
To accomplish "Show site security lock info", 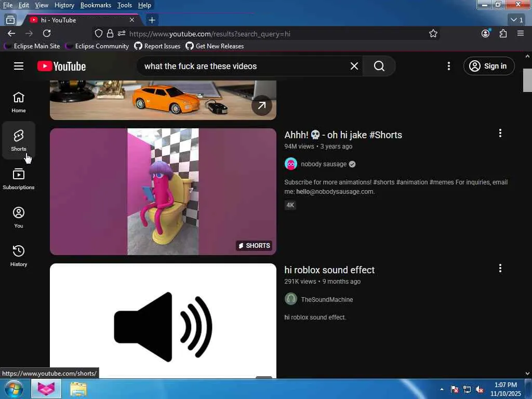I will pyautogui.click(x=110, y=33).
